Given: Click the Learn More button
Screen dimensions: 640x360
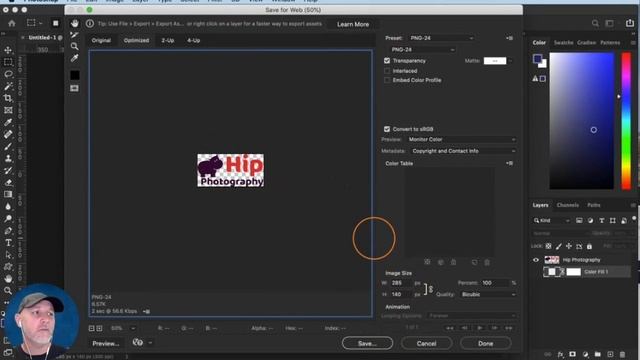Looking at the screenshot, I should click(x=353, y=24).
